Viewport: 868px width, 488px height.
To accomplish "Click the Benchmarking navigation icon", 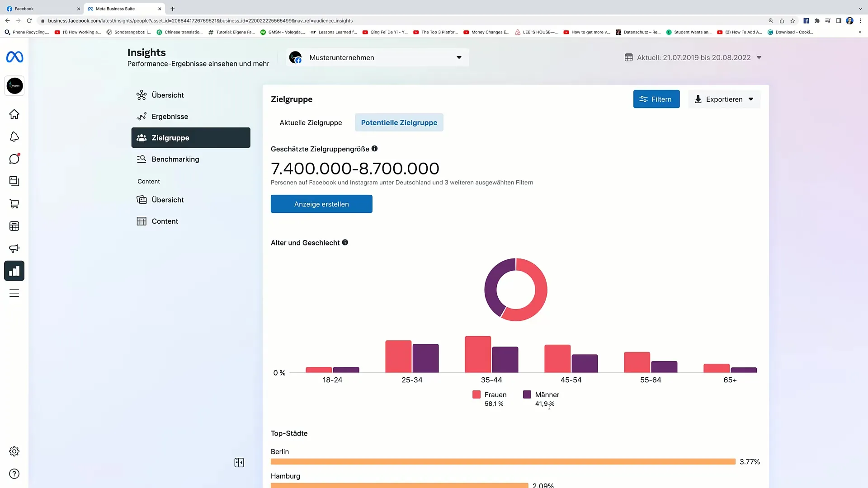I will click(142, 159).
